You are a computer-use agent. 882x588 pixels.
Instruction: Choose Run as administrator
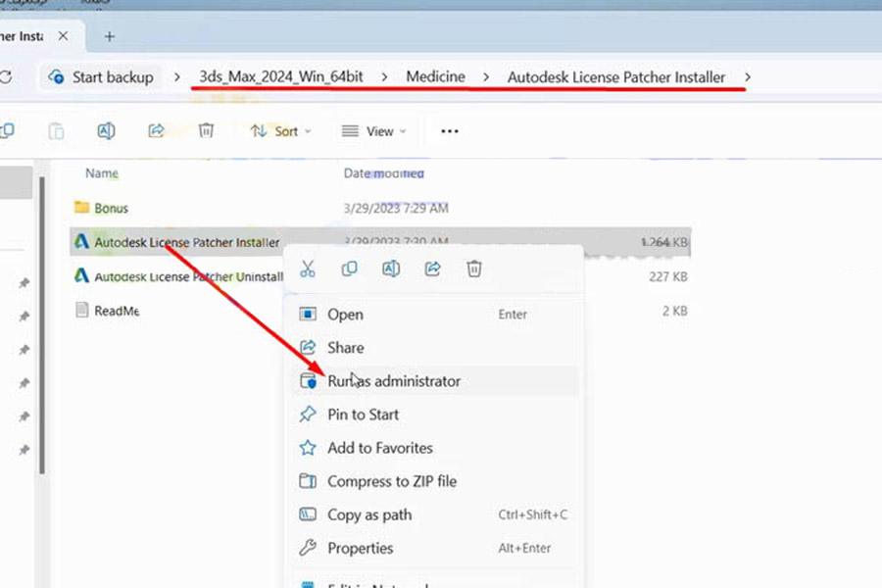tap(393, 381)
